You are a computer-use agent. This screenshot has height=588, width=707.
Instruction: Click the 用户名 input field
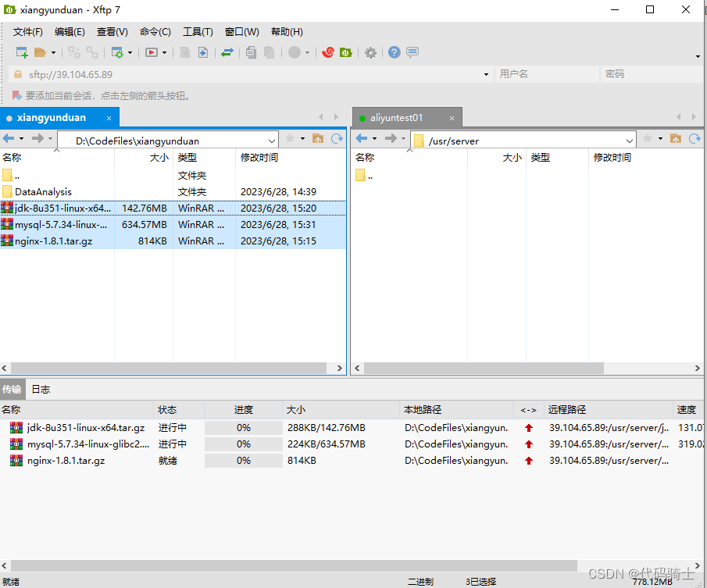click(x=547, y=73)
